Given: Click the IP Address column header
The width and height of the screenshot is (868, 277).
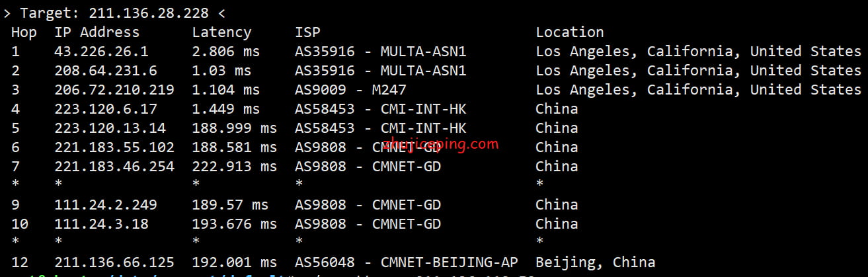Looking at the screenshot, I should (97, 32).
